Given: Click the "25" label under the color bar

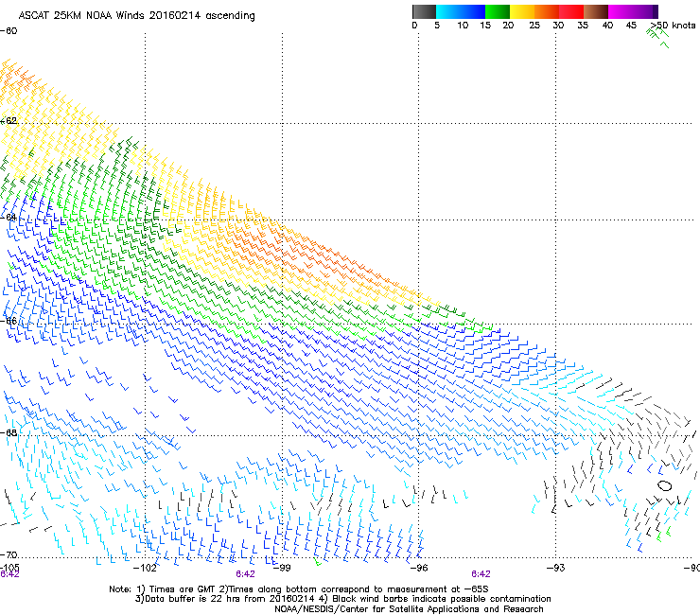Looking at the screenshot, I should (x=534, y=26).
